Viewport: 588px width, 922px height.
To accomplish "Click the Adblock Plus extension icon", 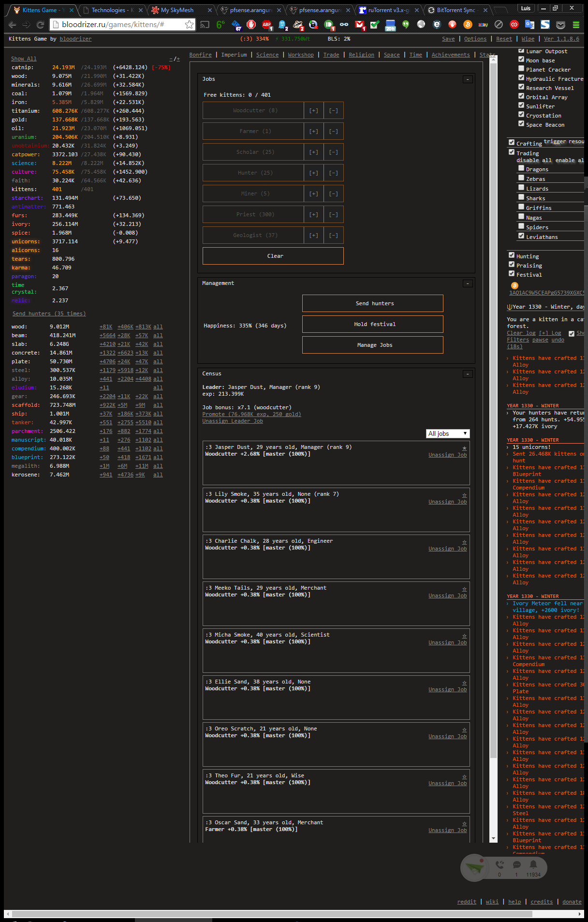I will coord(266,25).
